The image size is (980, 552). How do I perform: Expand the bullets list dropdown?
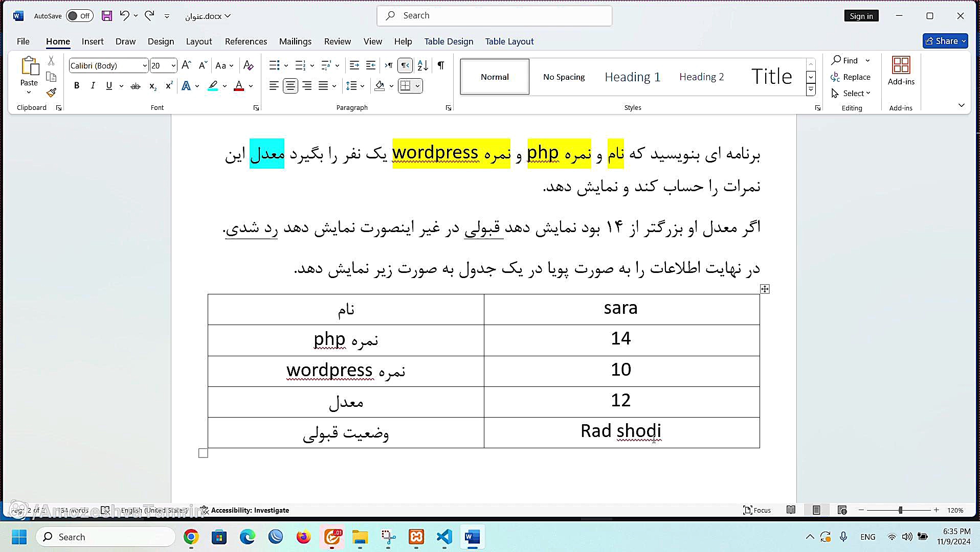pos(286,65)
